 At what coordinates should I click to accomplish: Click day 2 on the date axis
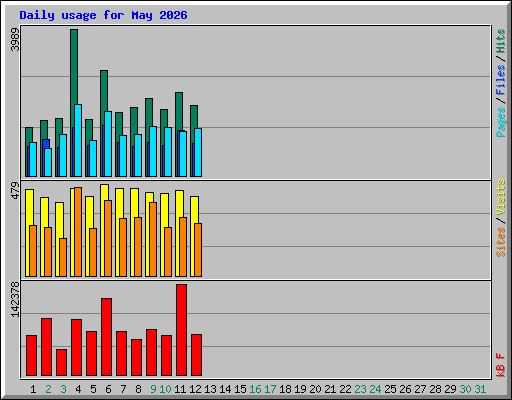point(48,389)
